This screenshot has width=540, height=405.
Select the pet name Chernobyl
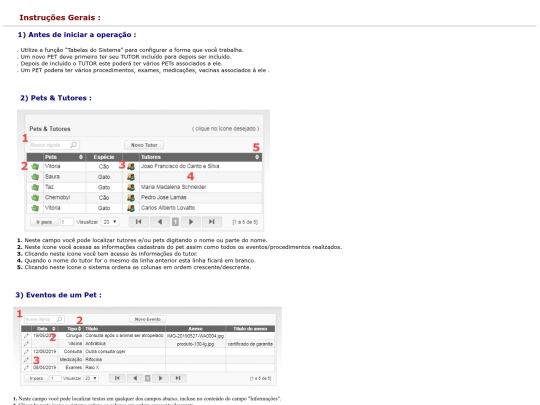[58, 197]
